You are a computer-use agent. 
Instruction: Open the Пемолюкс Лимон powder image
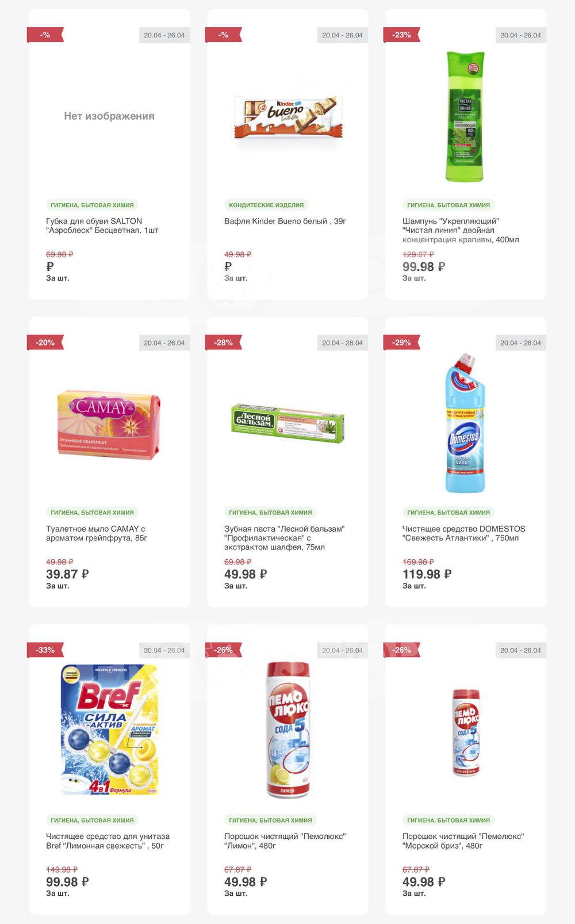click(287, 731)
